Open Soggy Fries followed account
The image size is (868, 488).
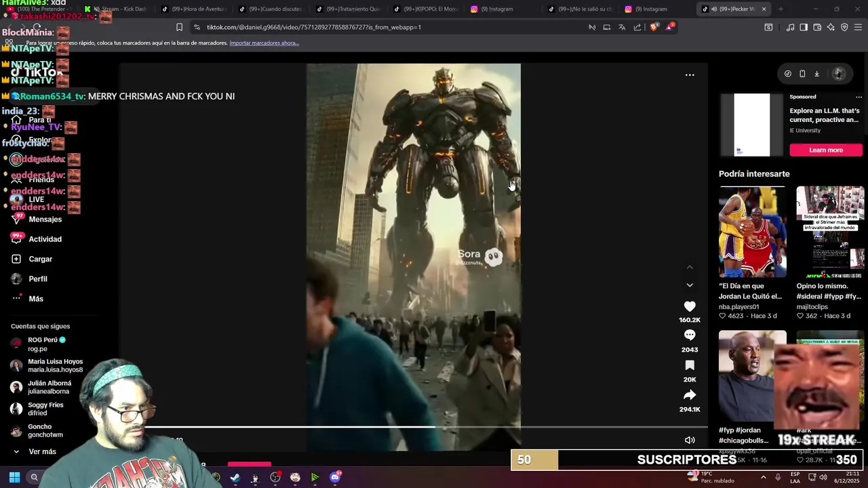[46, 409]
